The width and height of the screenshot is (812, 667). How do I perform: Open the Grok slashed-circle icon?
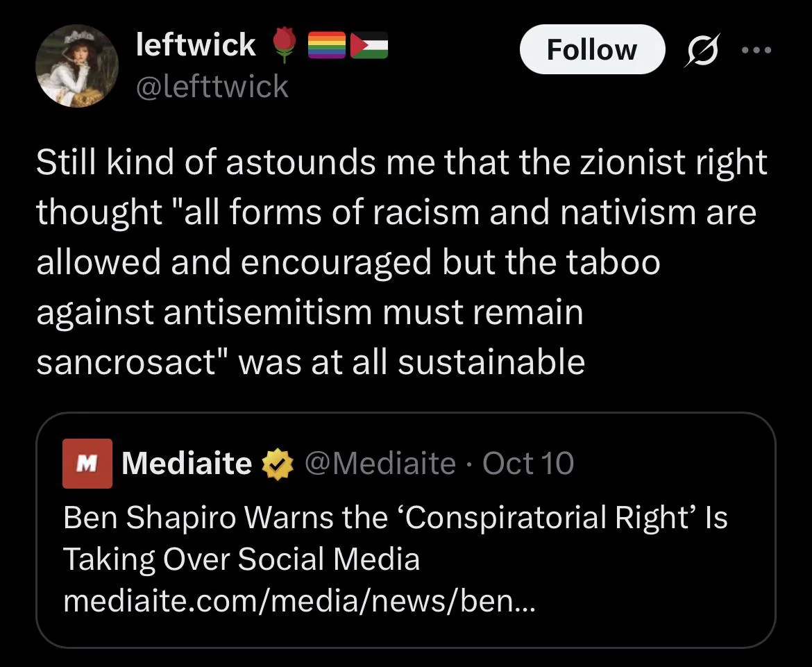(x=702, y=50)
